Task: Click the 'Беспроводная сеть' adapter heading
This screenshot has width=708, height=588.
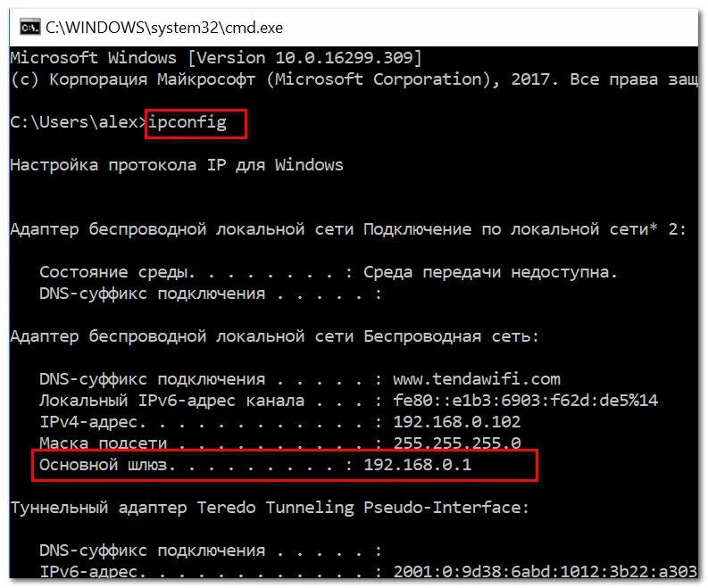Action: pos(452,336)
